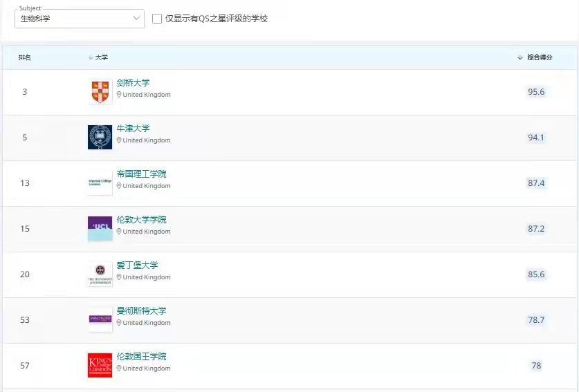This screenshot has height=392, width=579.
Task: Open the 帝国理工学院 link
Action: click(141, 174)
